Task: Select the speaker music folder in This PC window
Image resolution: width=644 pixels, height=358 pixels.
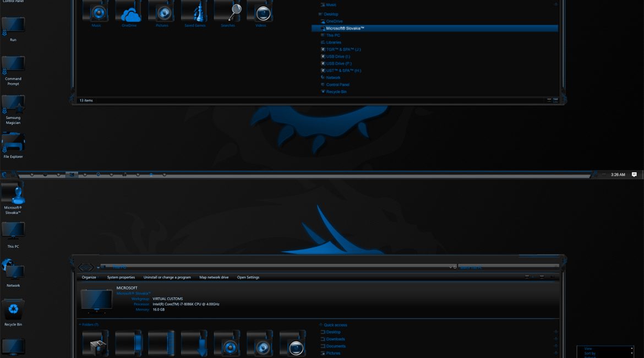Action: 227,343
